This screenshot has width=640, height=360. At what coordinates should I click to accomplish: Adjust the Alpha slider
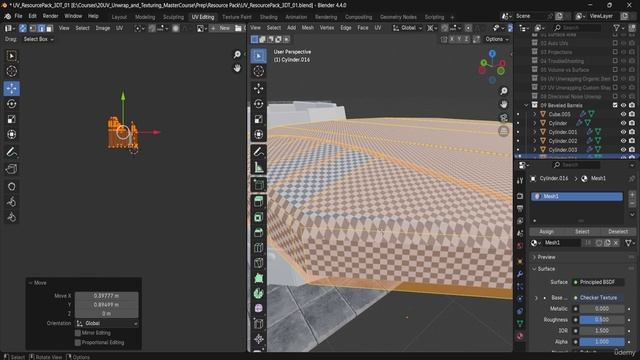(x=602, y=342)
